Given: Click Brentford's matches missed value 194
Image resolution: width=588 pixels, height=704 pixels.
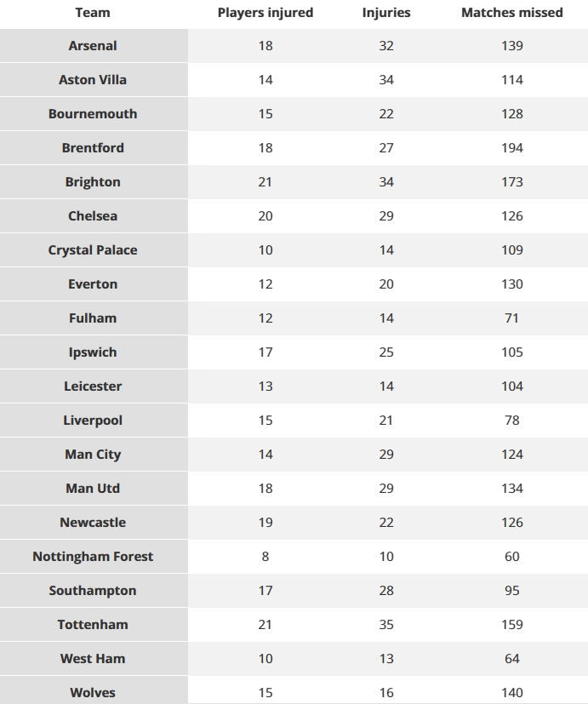Looking at the screenshot, I should 511,148.
